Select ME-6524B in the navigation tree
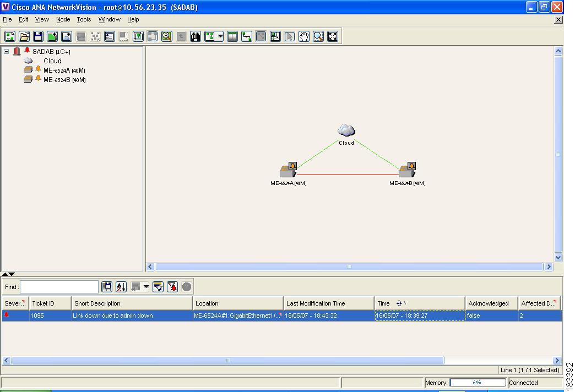This screenshot has width=575, height=392. pyautogui.click(x=64, y=80)
